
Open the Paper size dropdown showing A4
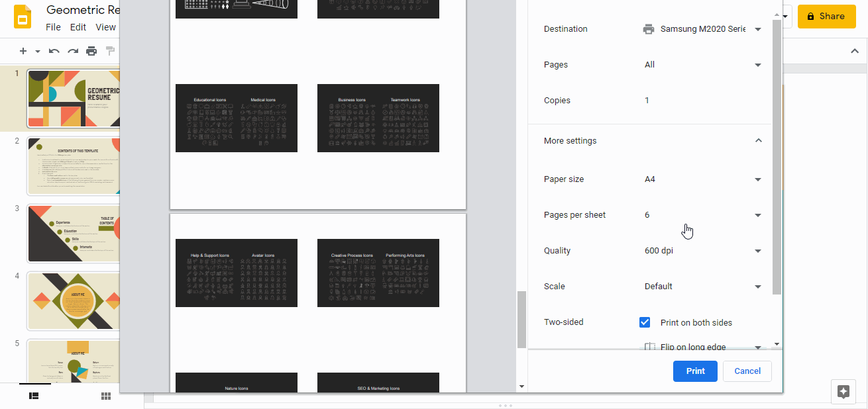coord(702,179)
